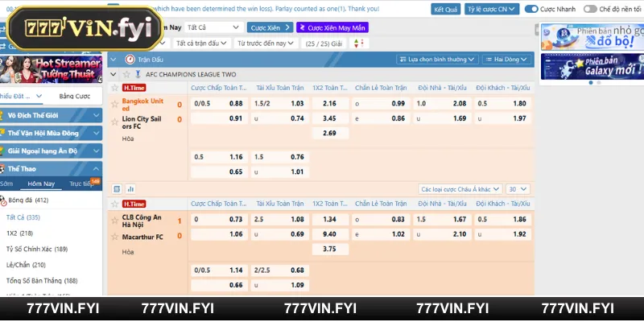Click star in second match H.Time header row
The width and height of the screenshot is (644, 322).
(x=114, y=204)
